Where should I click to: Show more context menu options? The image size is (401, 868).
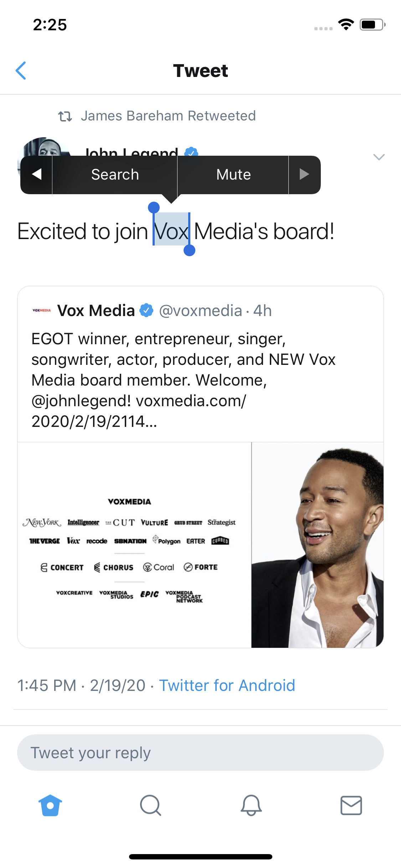coord(304,175)
